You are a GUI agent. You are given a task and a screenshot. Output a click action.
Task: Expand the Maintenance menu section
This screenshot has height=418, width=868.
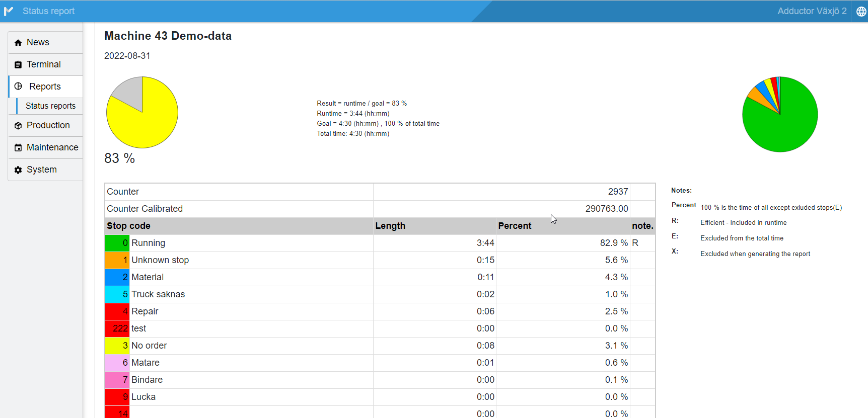(52, 147)
